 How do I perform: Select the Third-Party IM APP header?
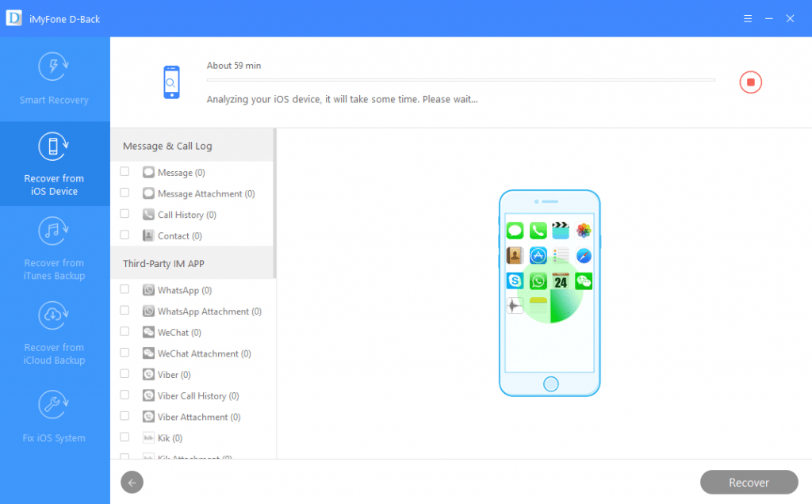[192, 263]
